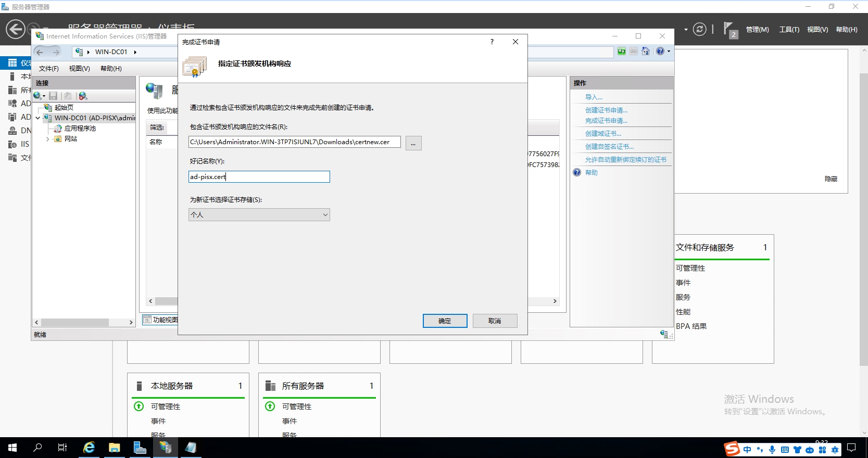The height and width of the screenshot is (458, 868).
Task: Click the IIS toolbar help question-mark icon
Action: point(660,51)
